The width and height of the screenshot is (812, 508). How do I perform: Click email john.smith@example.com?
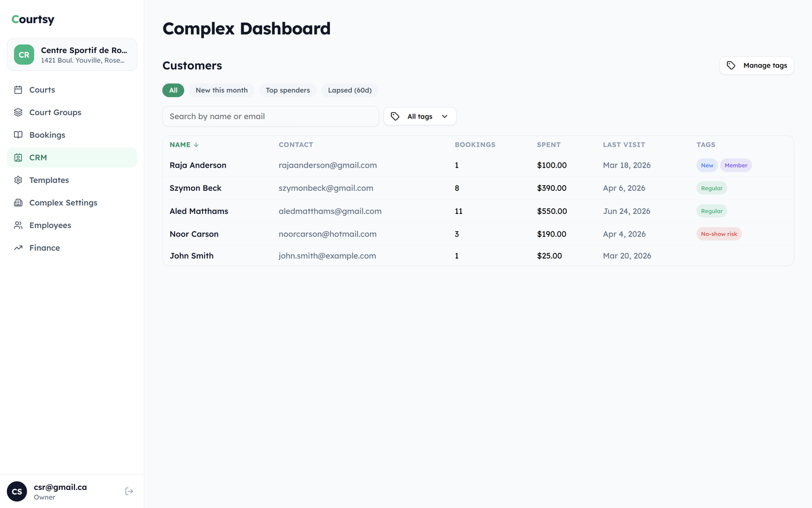327,256
